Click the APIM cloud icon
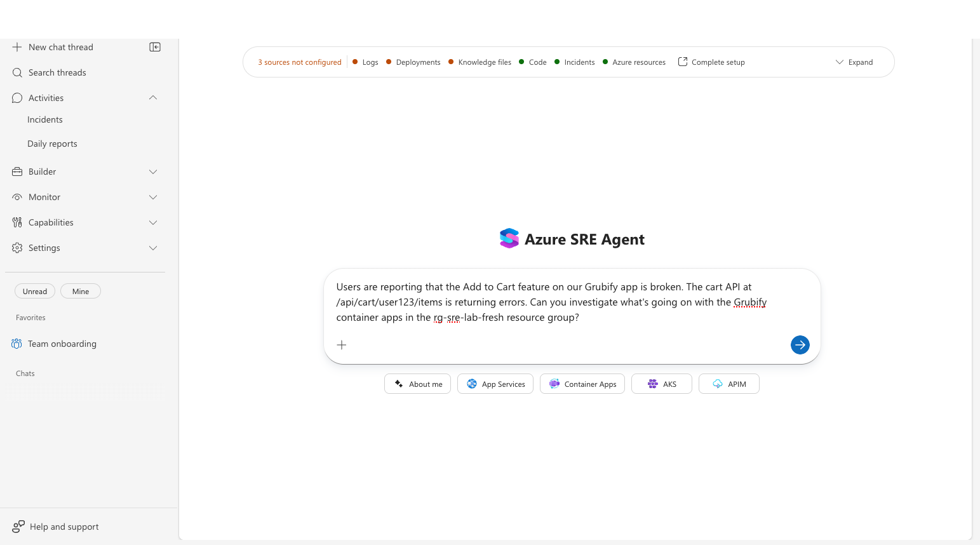Viewport: 980px width, 545px height. 718,384
